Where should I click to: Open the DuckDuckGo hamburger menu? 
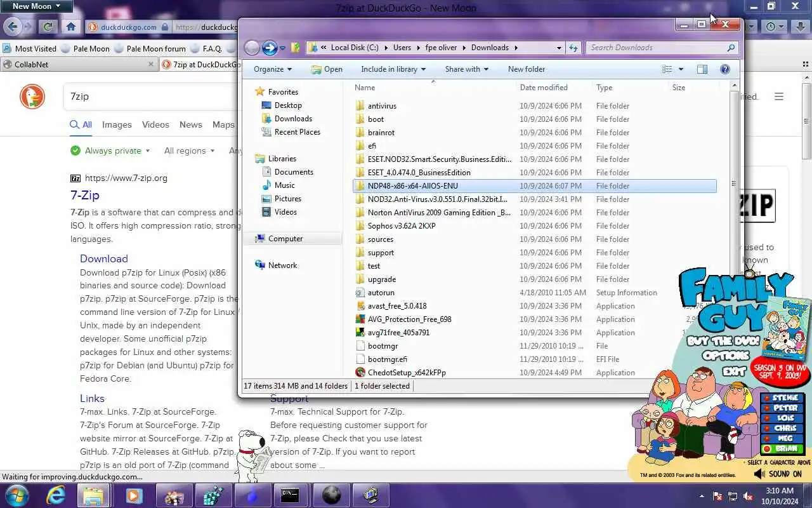coord(779,97)
